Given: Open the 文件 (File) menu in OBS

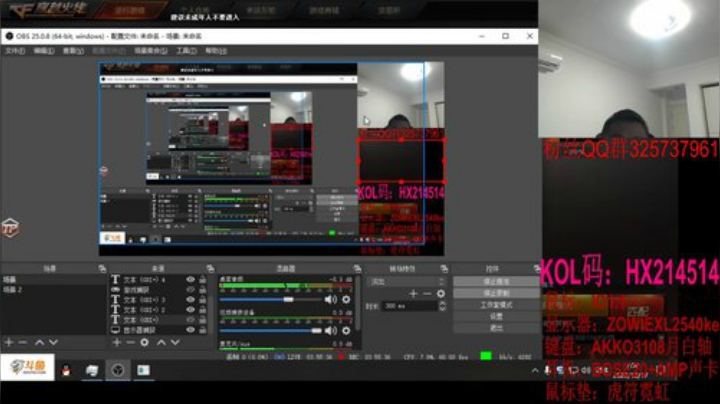Looking at the screenshot, I should 15,51.
